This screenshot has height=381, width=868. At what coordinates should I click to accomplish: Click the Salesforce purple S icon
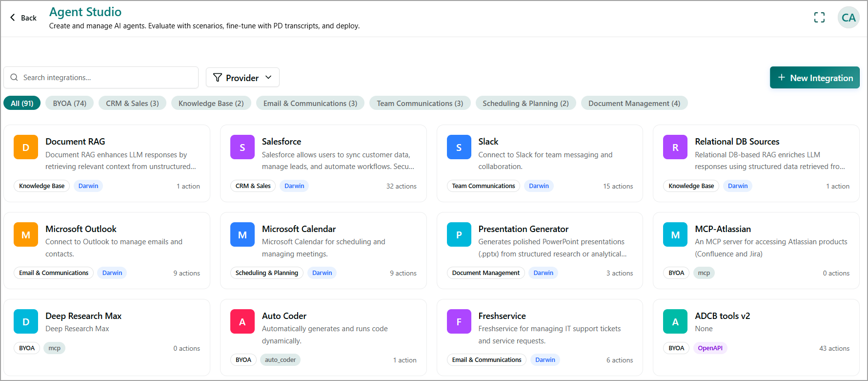tap(242, 147)
